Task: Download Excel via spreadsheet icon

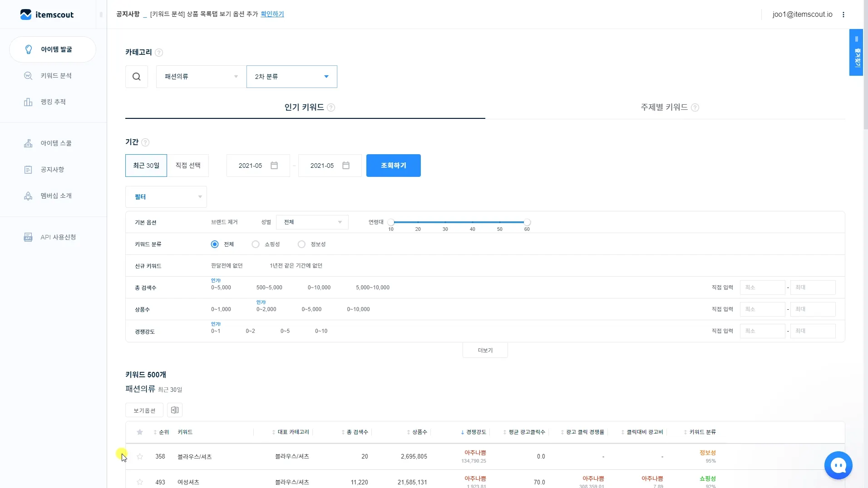Action: coord(175,410)
